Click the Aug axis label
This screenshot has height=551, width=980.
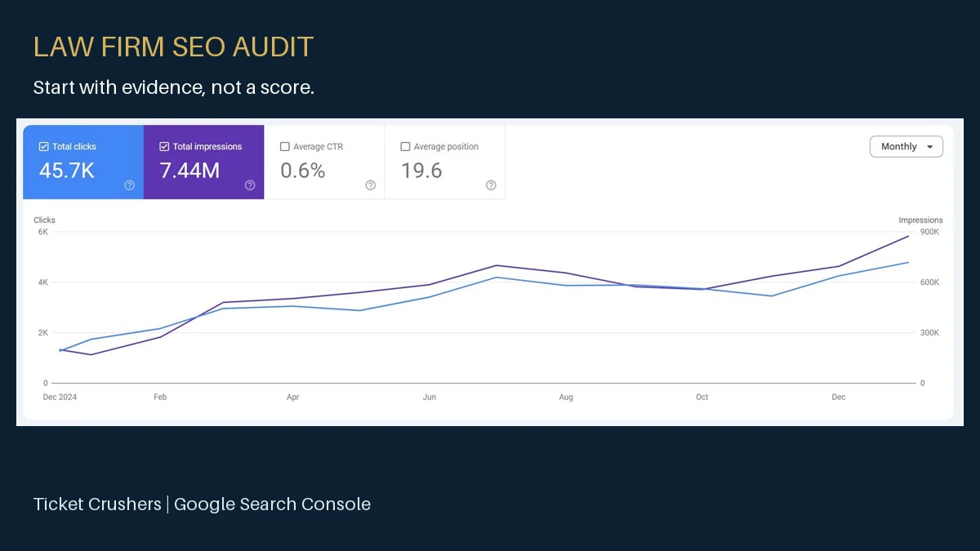point(566,398)
